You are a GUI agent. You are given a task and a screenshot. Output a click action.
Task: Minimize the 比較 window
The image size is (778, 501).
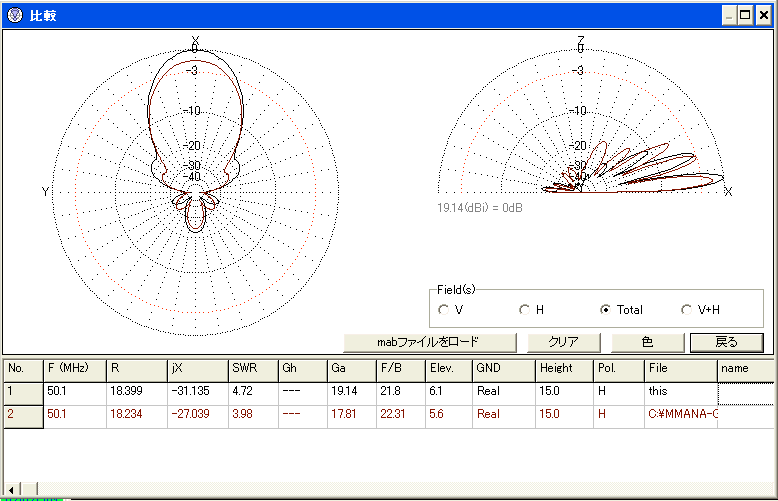click(728, 15)
